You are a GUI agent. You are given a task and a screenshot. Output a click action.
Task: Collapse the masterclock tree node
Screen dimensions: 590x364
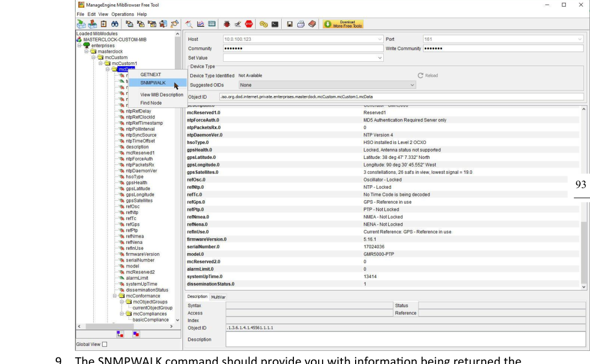pyautogui.click(x=86, y=52)
